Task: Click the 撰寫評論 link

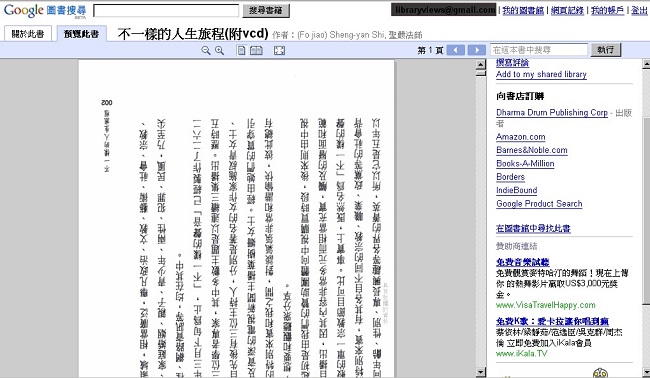Action: click(512, 63)
